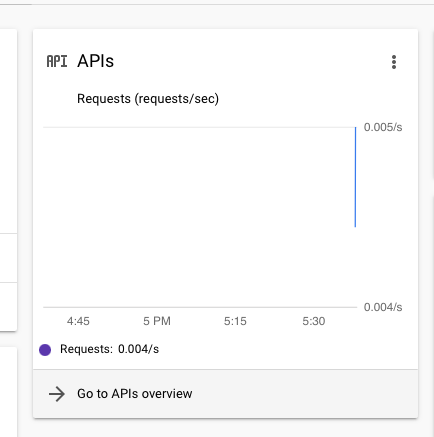Click the arrow icon beside APIs overview
The width and height of the screenshot is (434, 437).
click(57, 394)
